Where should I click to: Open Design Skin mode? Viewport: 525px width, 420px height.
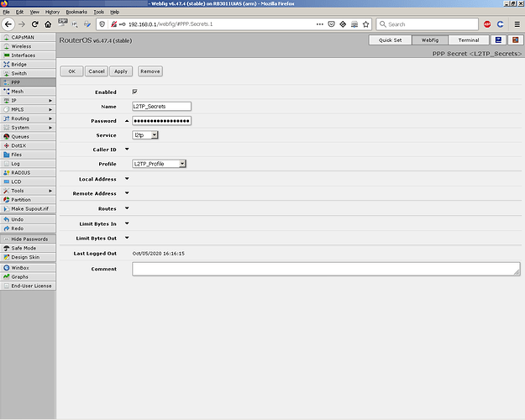[28, 257]
